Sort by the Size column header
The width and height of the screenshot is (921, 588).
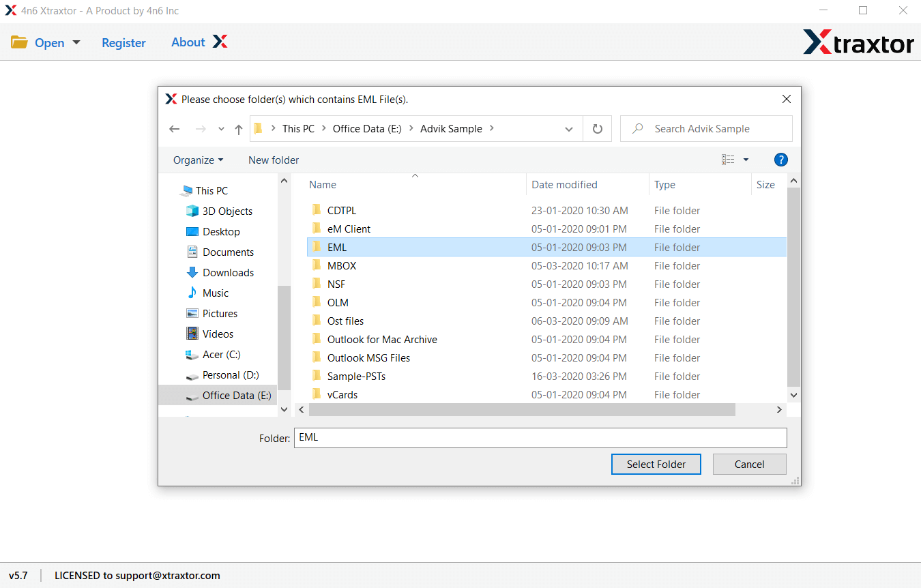pyautogui.click(x=766, y=185)
